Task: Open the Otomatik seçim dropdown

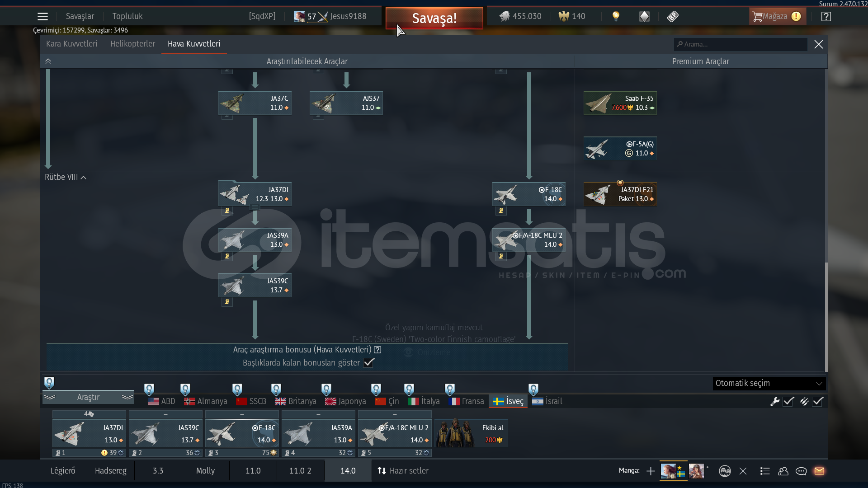Action: pos(769,383)
